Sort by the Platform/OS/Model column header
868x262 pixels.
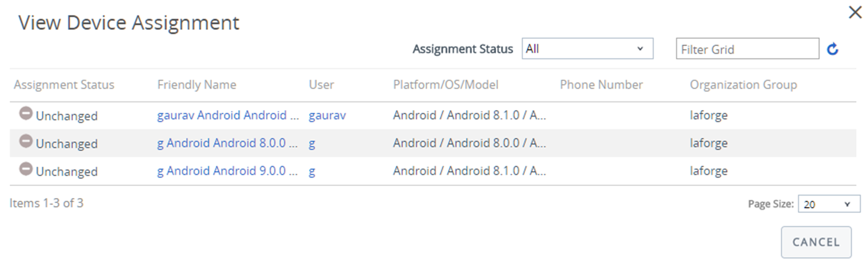pos(446,85)
